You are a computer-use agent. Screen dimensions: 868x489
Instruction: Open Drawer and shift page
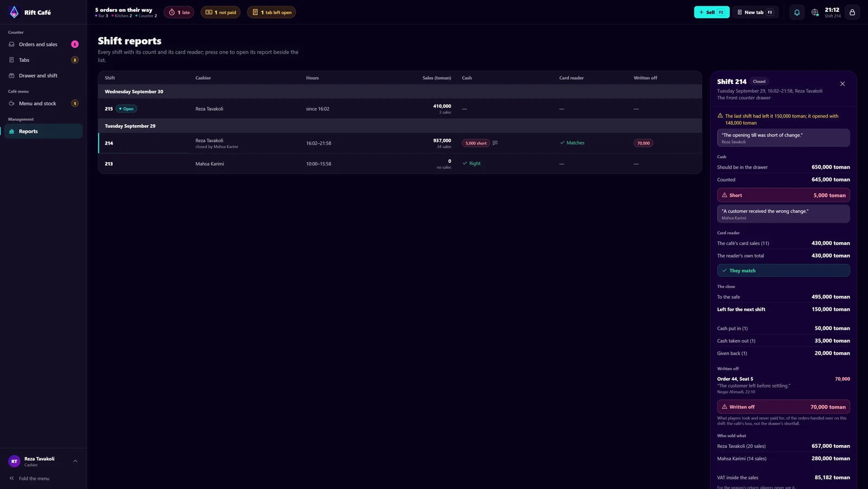pos(43,76)
